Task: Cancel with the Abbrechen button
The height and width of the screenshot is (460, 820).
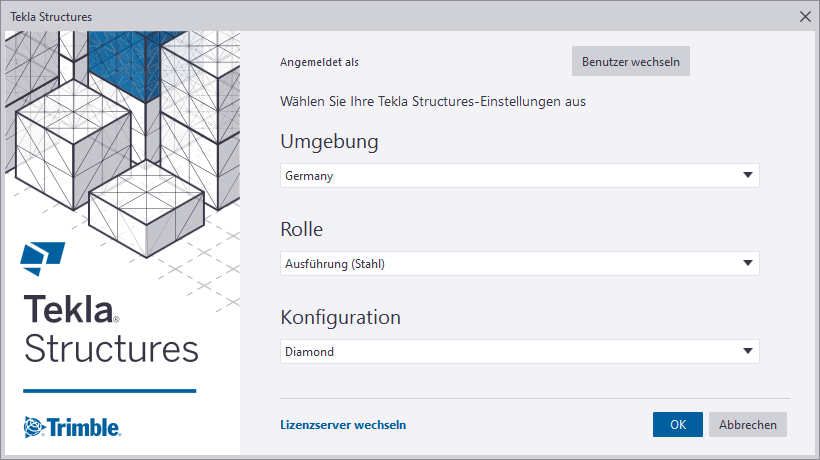Action: coord(748,425)
